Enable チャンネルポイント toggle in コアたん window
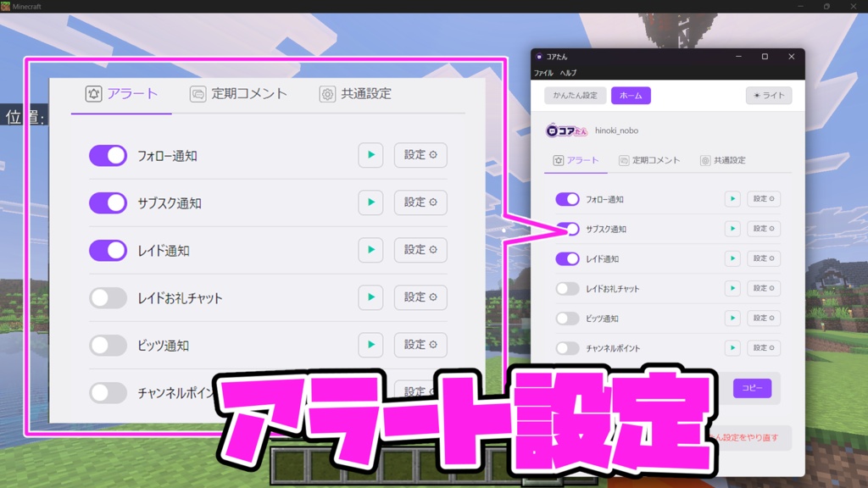This screenshot has width=868, height=488. pyautogui.click(x=567, y=348)
